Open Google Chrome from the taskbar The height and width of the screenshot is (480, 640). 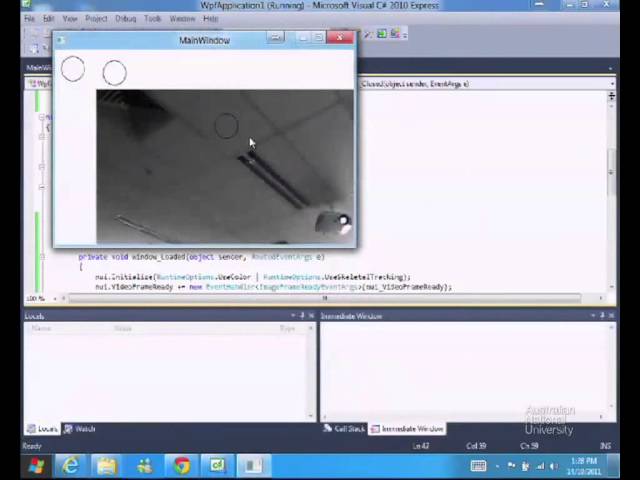(x=182, y=466)
